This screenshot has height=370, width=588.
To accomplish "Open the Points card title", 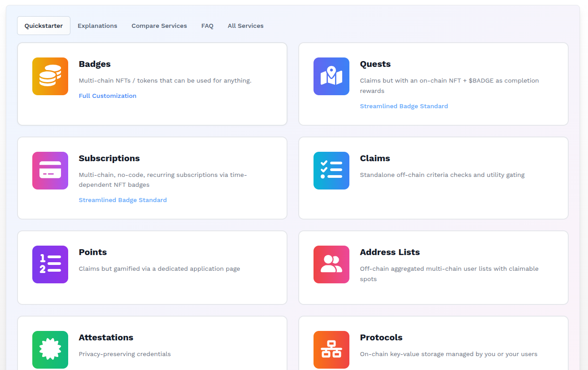I will (x=93, y=252).
